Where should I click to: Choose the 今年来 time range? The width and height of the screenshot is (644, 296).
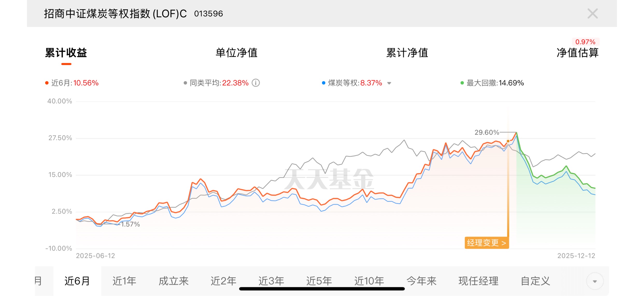coord(421,281)
